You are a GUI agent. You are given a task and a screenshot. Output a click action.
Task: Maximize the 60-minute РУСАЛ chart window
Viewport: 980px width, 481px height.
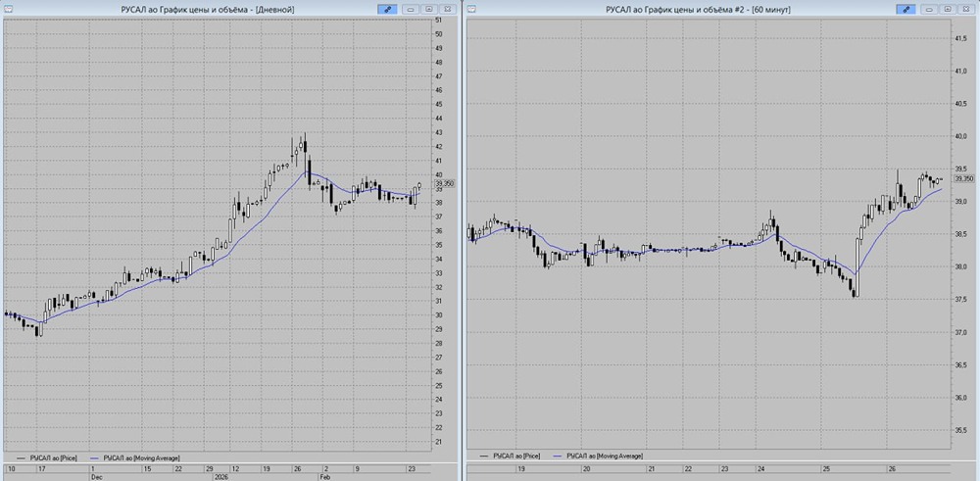948,10
